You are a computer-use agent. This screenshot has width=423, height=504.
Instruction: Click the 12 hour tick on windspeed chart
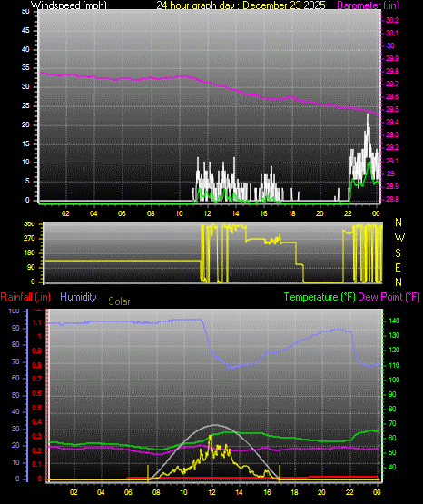[207, 213]
